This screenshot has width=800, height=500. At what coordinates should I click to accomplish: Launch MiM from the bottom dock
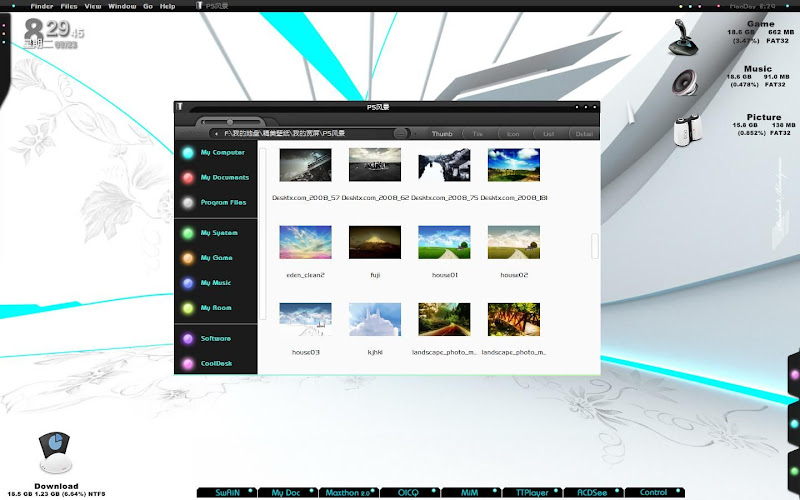(469, 492)
